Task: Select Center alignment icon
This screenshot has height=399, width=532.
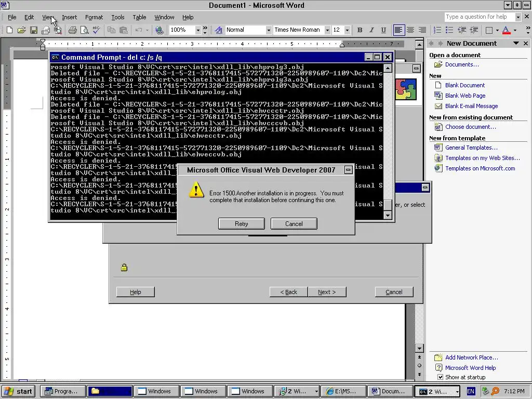Action: click(x=410, y=30)
